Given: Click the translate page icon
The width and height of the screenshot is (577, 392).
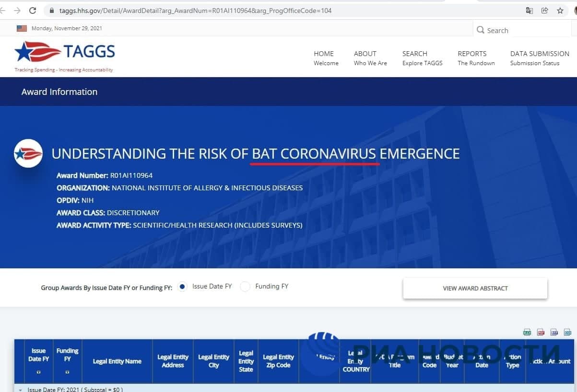Looking at the screenshot, I should pos(529,11).
